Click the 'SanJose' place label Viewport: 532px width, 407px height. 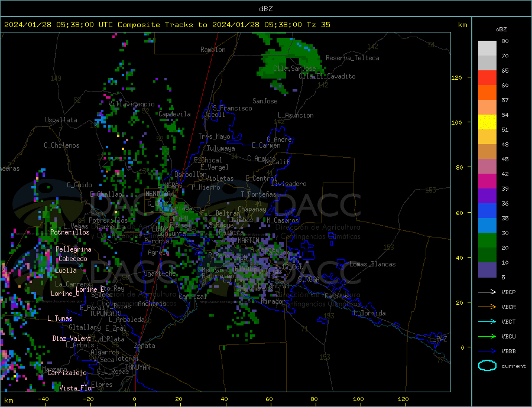coord(265,101)
